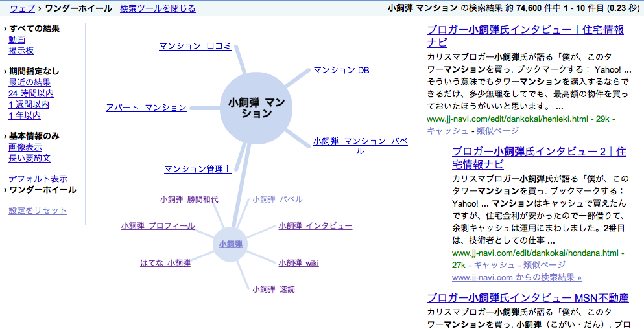Select the マンション DB wheel link
The height and width of the screenshot is (329, 644).
(341, 70)
